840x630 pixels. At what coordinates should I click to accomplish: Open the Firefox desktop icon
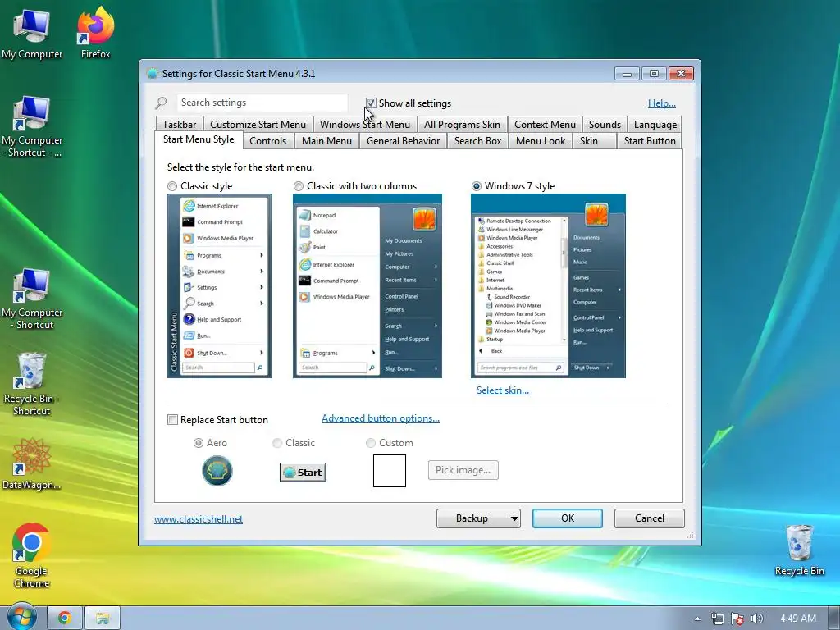pyautogui.click(x=95, y=33)
